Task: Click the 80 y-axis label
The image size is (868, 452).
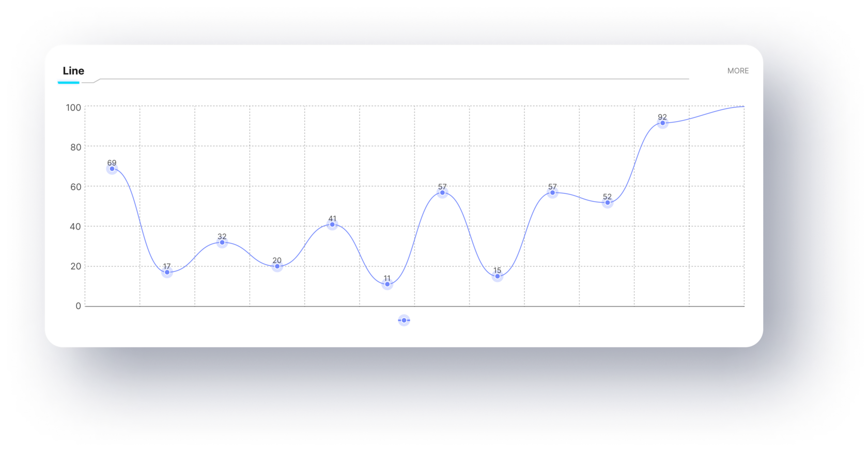Action: coord(76,147)
